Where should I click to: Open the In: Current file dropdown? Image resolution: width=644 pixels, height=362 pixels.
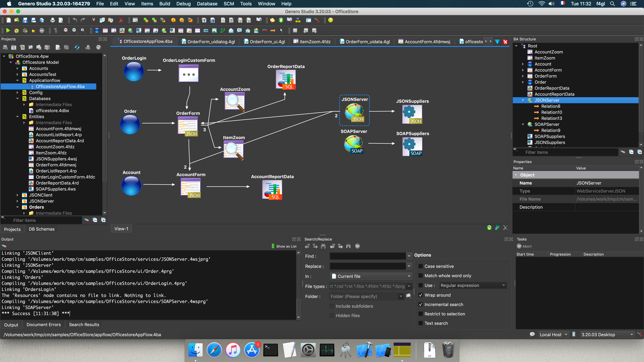pyautogui.click(x=371, y=276)
